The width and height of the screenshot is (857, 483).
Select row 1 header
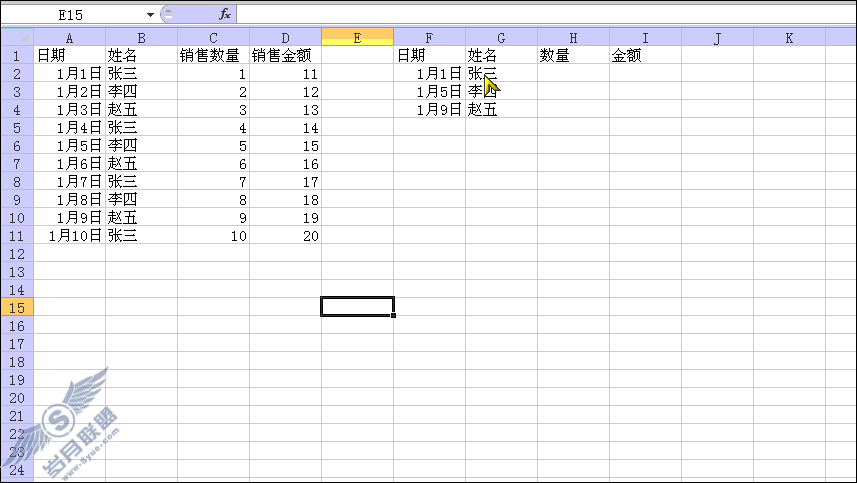pos(17,55)
